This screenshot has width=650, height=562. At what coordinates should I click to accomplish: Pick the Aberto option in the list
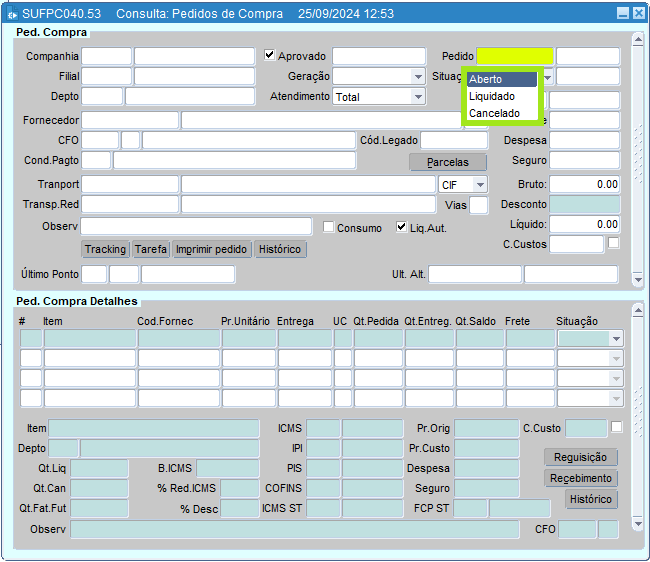[486, 79]
